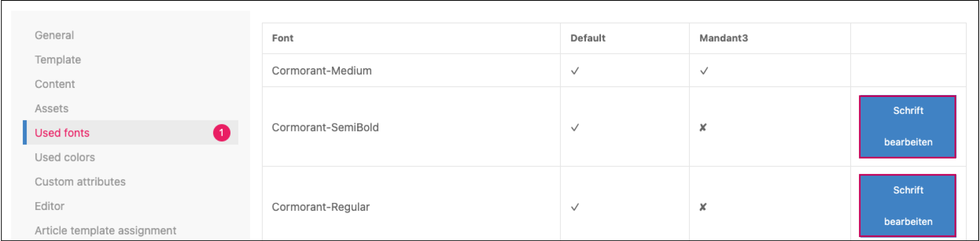980x241 pixels.
Task: Click Mandant3 cross mark for Cormorant-SemiBold
Action: click(703, 128)
